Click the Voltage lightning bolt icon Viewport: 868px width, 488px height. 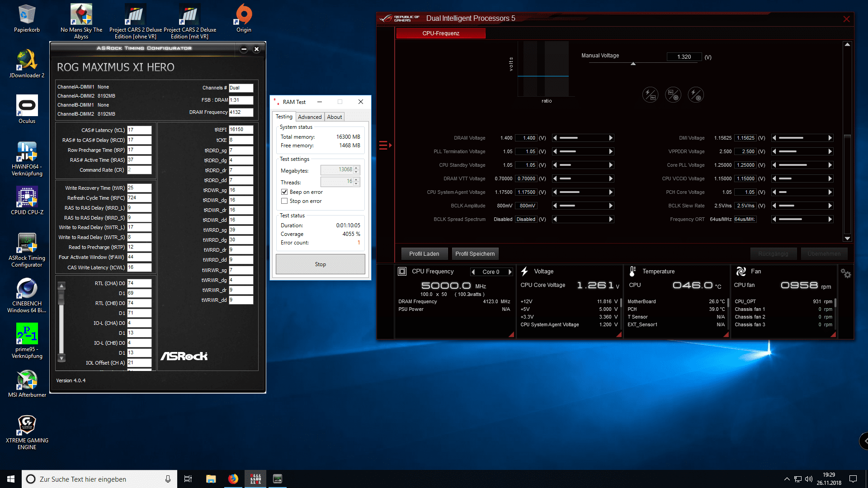pos(524,271)
